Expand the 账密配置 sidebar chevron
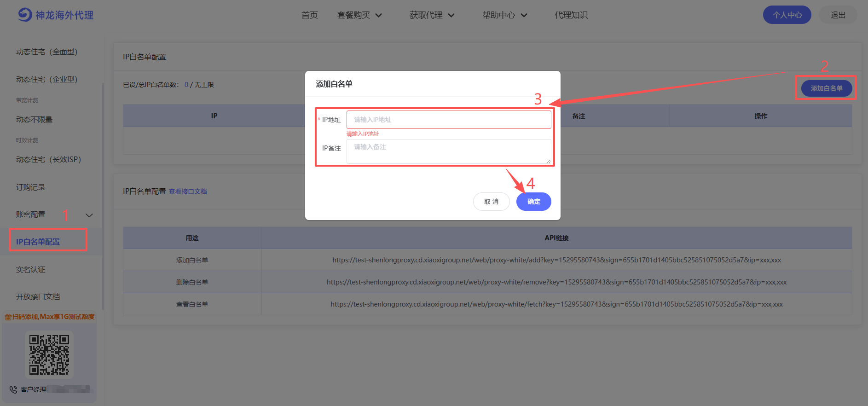 pos(89,215)
